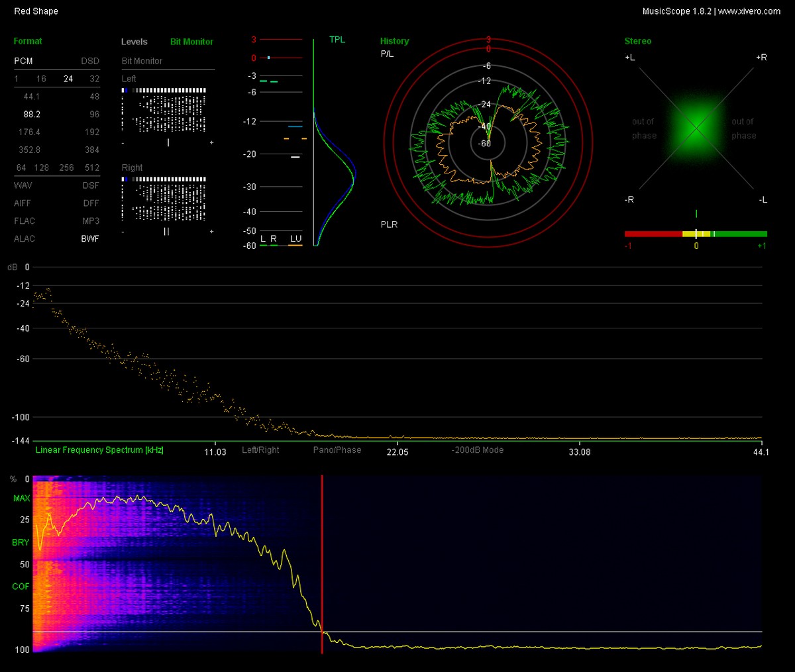Image resolution: width=795 pixels, height=672 pixels.
Task: Click the 22.05 kHz axis label
Action: coord(397,452)
